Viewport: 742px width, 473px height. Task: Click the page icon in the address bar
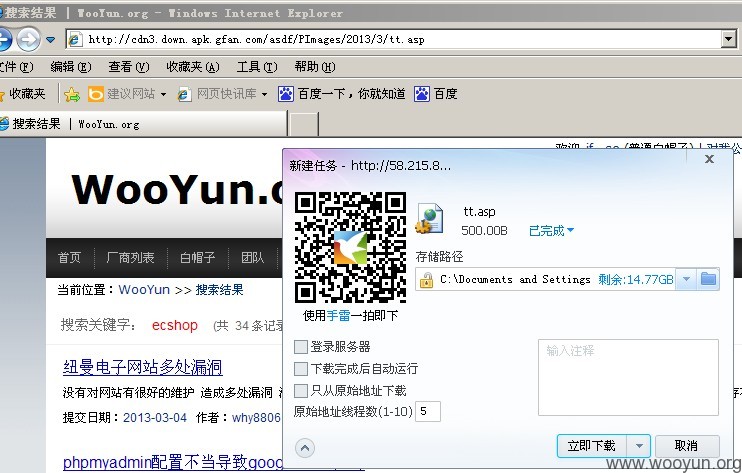(75, 39)
